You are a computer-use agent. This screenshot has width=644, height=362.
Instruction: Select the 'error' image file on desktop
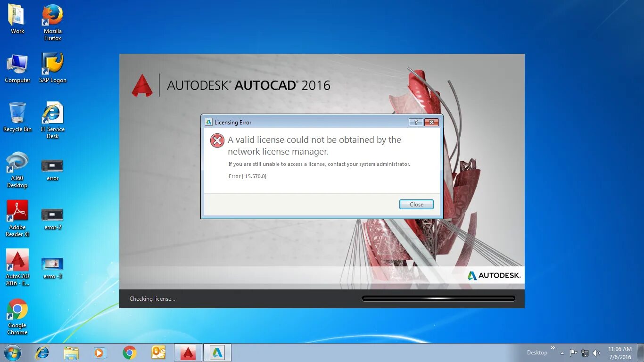point(52,170)
